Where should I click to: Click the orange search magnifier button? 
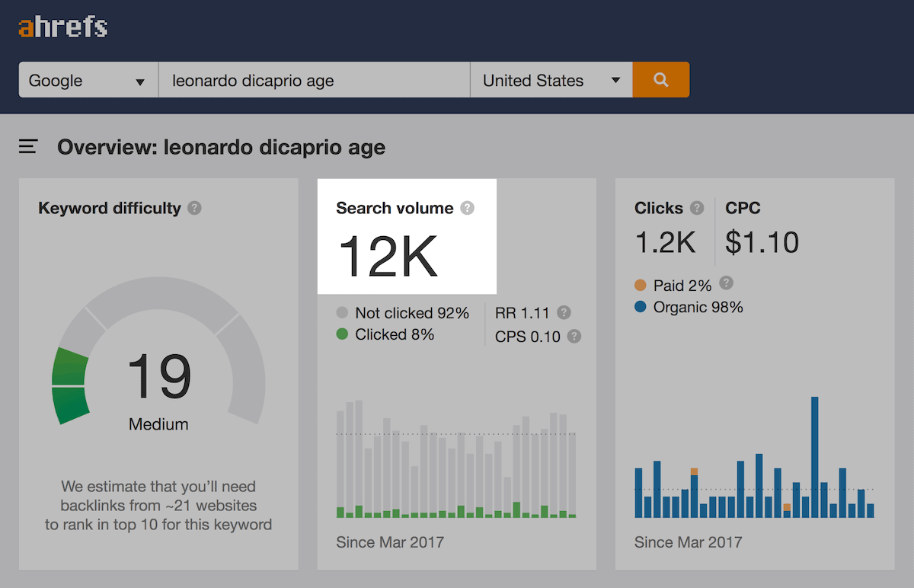[661, 80]
